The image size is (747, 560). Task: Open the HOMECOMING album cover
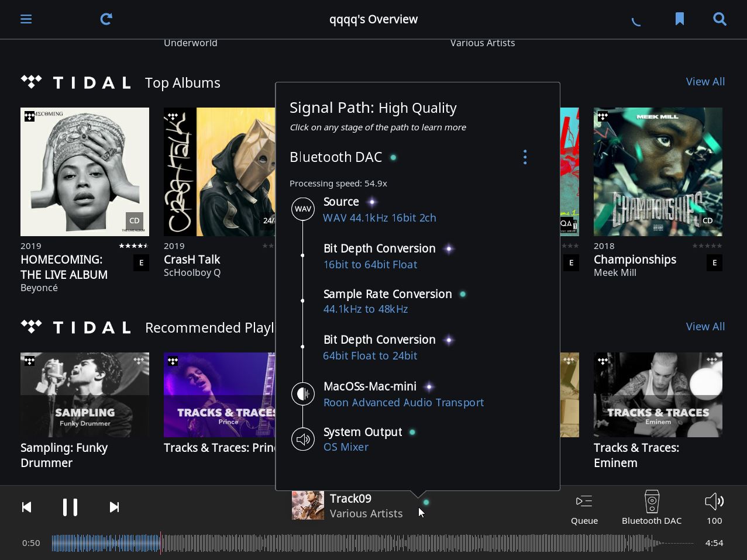85,172
